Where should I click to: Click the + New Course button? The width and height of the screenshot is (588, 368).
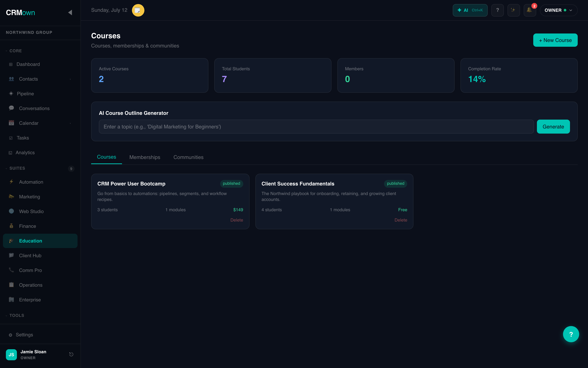[x=555, y=40]
